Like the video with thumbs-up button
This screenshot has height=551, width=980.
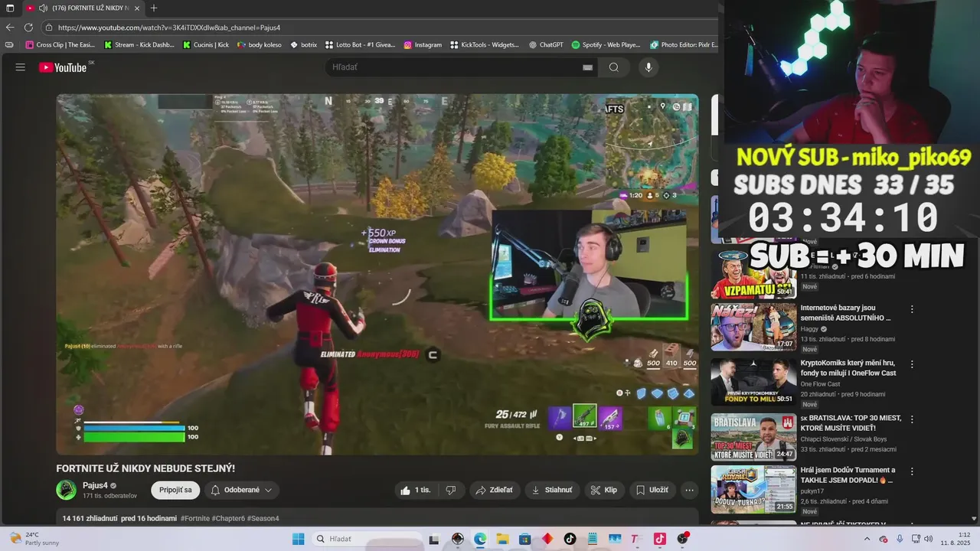point(416,490)
